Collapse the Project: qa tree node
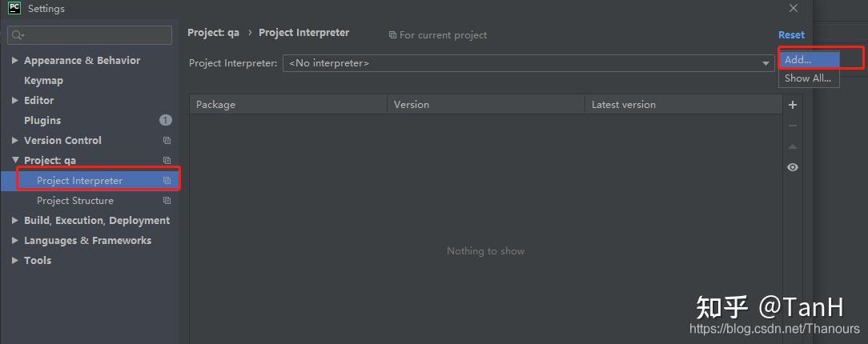868x344 pixels. coord(15,161)
